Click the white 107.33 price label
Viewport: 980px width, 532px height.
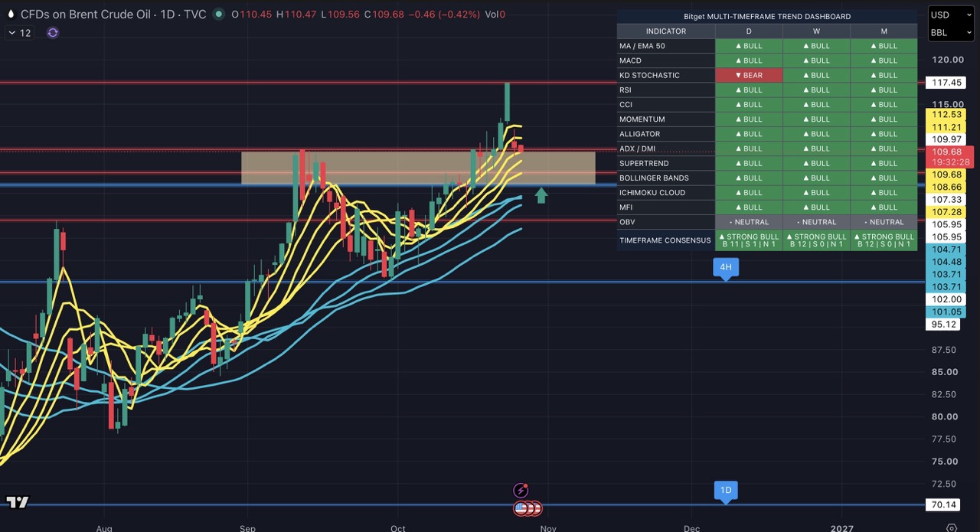point(947,199)
